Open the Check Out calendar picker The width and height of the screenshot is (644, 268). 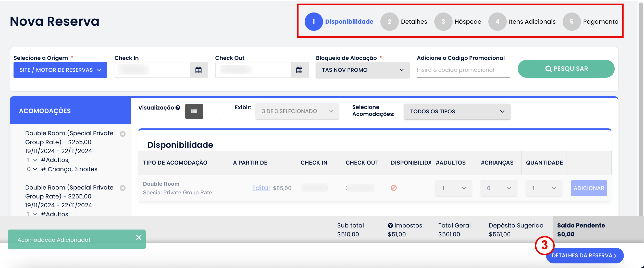(299, 70)
